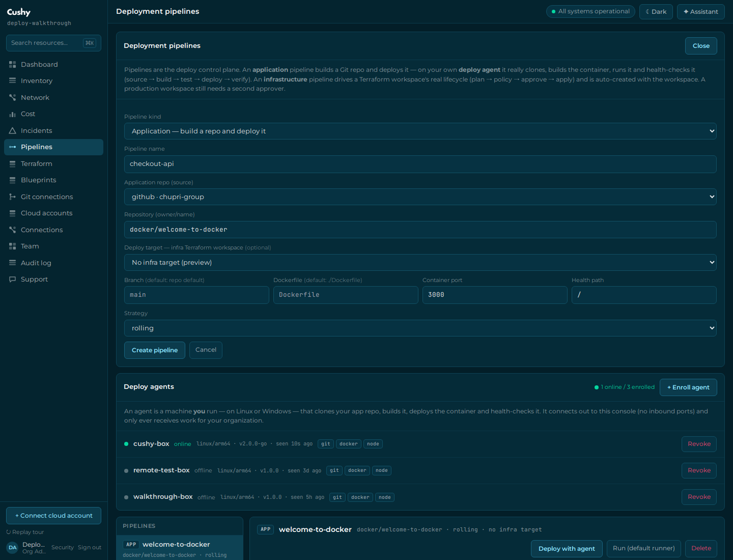The image size is (733, 560).
Task: Click the Create pipeline button
Action: point(155,350)
